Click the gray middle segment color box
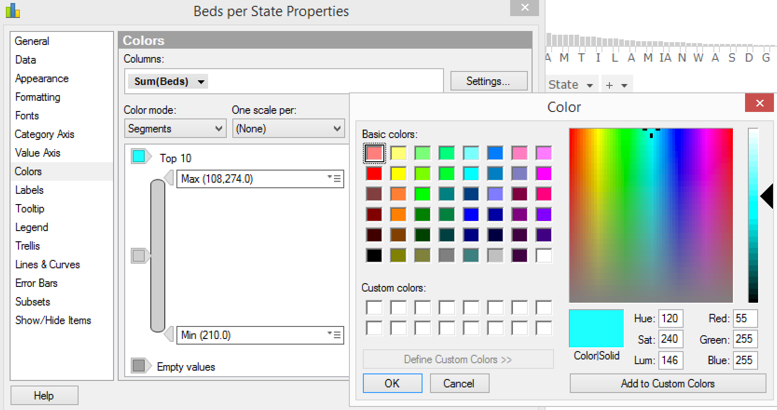The width and height of the screenshot is (777, 410). click(x=140, y=256)
